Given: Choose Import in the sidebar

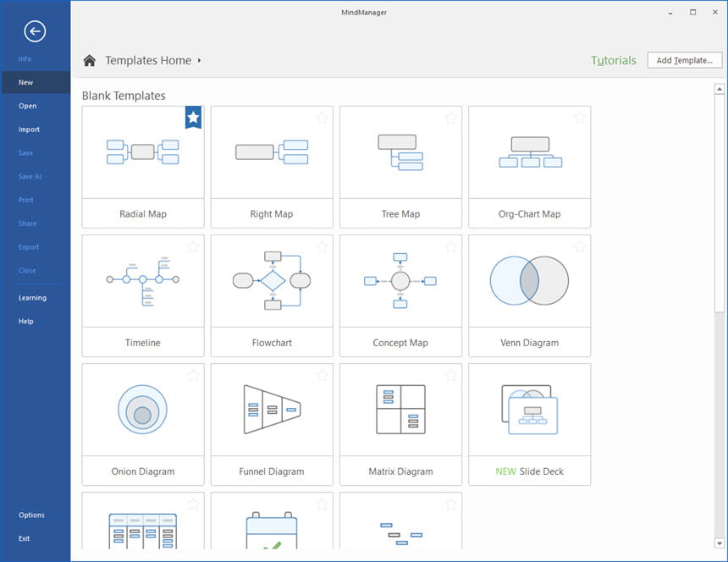Looking at the screenshot, I should [x=29, y=129].
